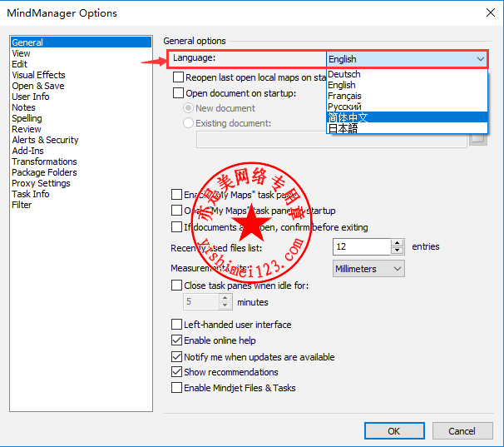Toggle Open My Maps pane on startup
The image size is (504, 447).
tap(176, 211)
